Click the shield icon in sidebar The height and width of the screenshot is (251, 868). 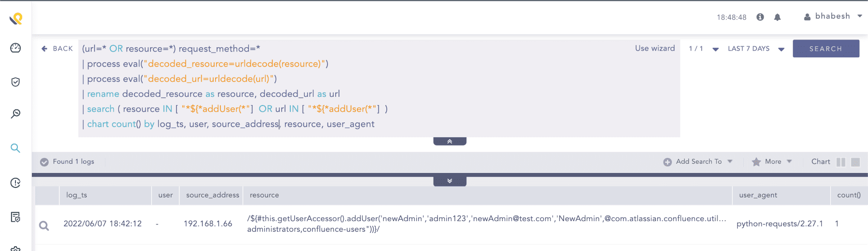pos(15,82)
